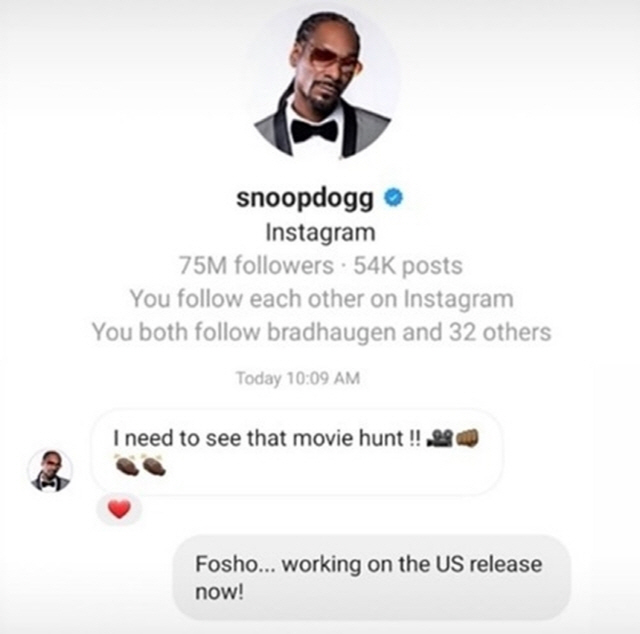
Task: Open the large snoopdogg profile photo
Action: coord(322,83)
